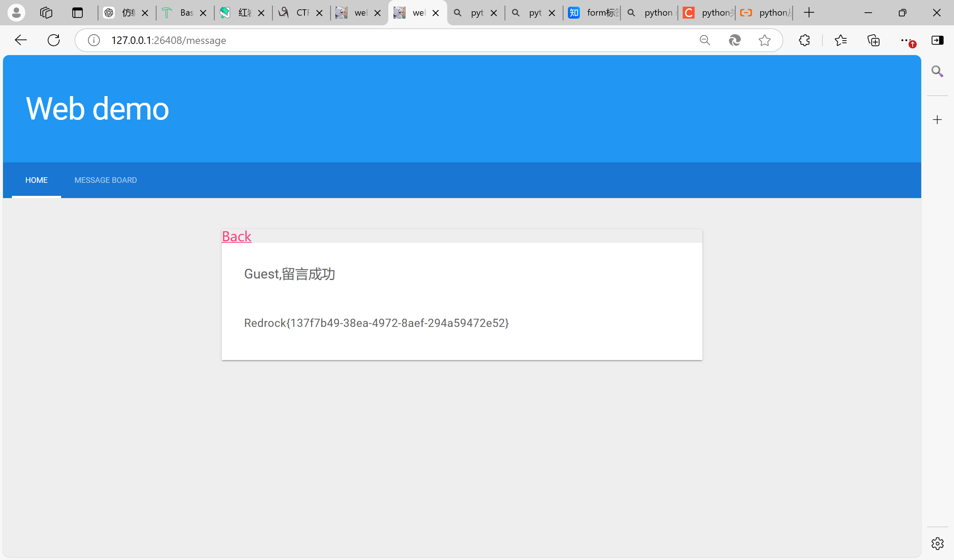Open the Extensions puzzle icon
The image size is (954, 560).
(x=804, y=40)
